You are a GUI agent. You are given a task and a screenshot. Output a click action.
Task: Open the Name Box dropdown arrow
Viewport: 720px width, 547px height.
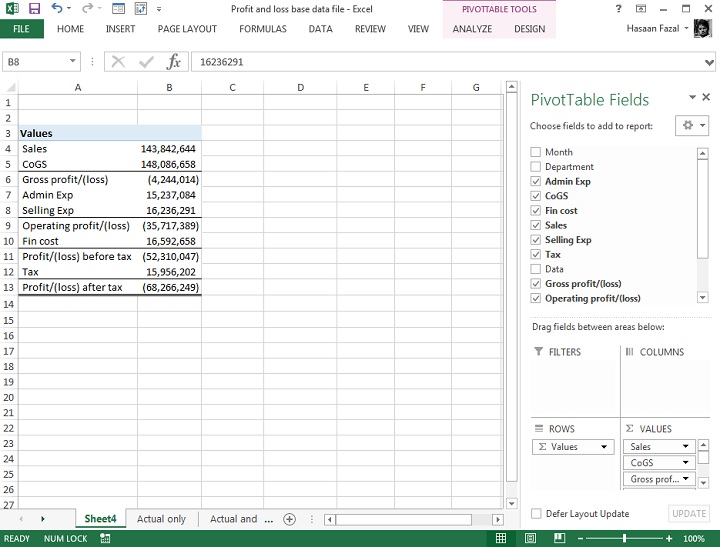click(73, 61)
